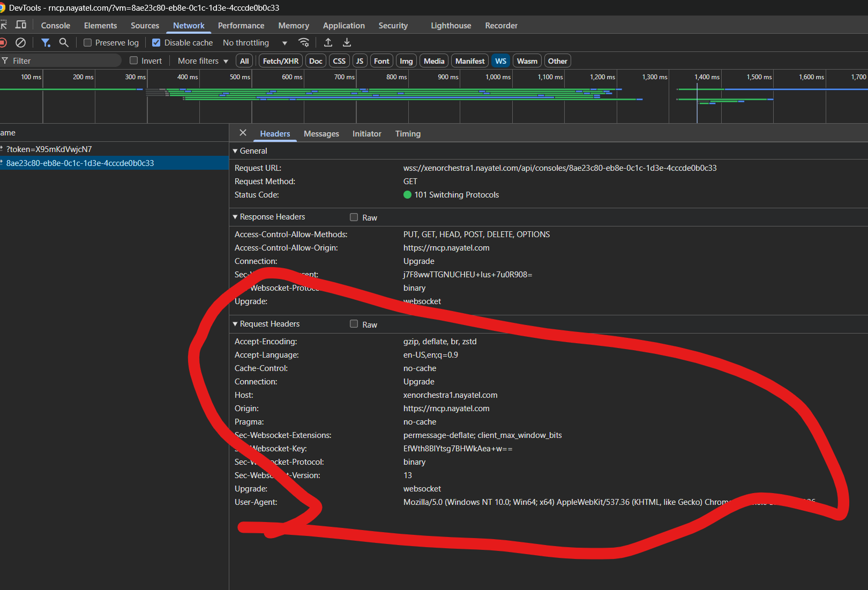Viewport: 868px width, 590px height.
Task: Filter requests by JS
Action: [x=360, y=61]
